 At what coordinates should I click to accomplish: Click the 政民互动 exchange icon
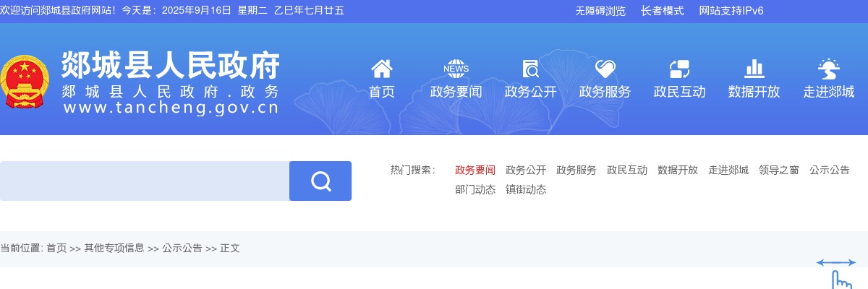[680, 69]
